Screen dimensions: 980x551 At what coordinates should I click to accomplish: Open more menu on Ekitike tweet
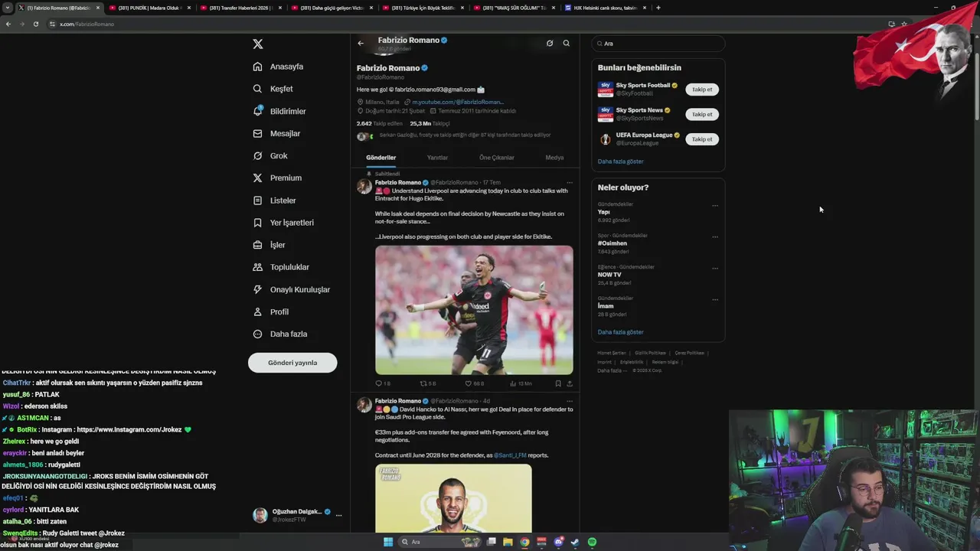pos(569,182)
